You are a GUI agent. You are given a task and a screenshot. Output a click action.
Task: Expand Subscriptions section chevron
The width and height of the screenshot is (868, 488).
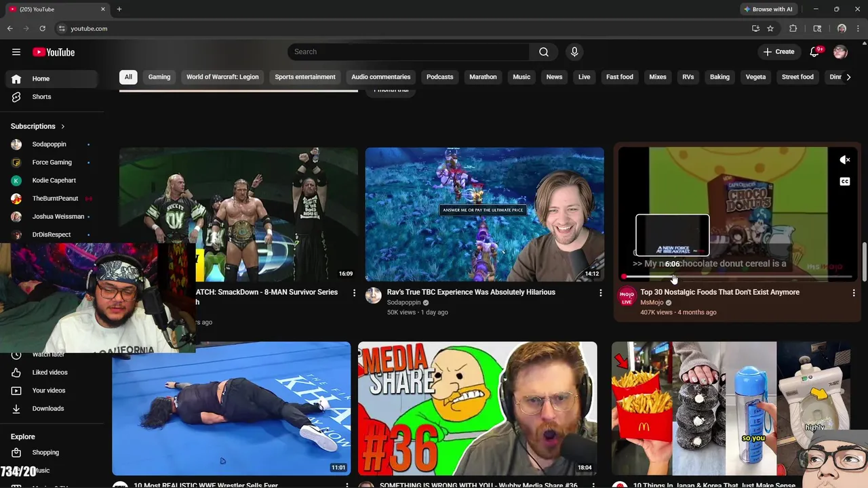[x=63, y=126]
